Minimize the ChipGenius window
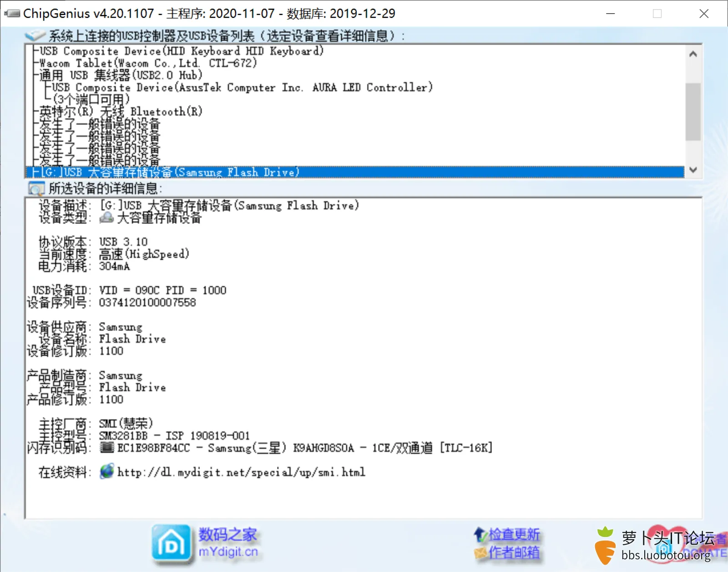 coord(611,14)
